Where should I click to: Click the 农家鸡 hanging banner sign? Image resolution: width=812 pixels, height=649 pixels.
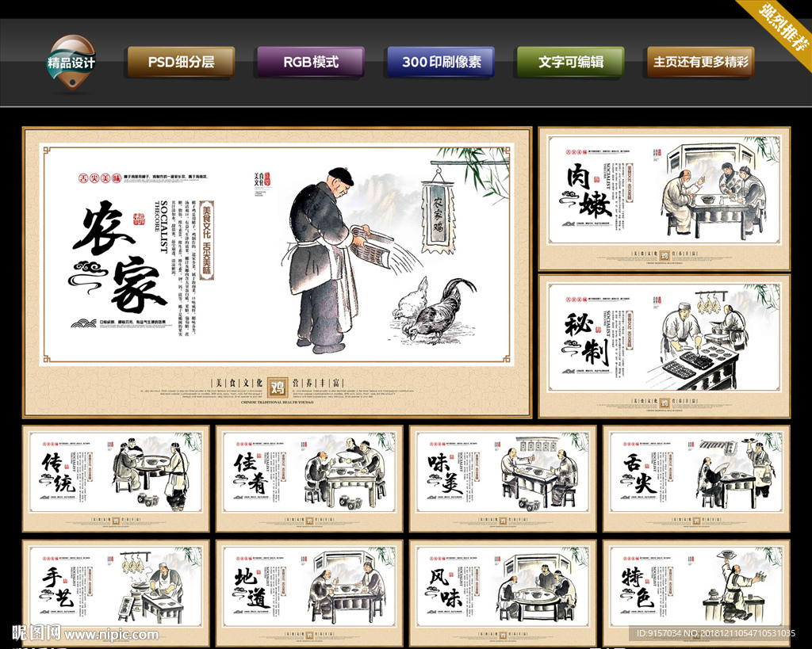[x=438, y=217]
